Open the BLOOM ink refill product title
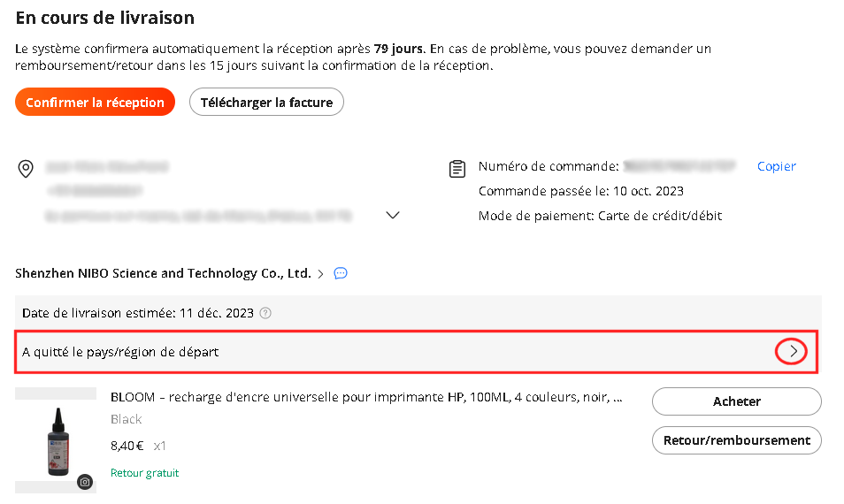The height and width of the screenshot is (504, 844). click(x=366, y=398)
